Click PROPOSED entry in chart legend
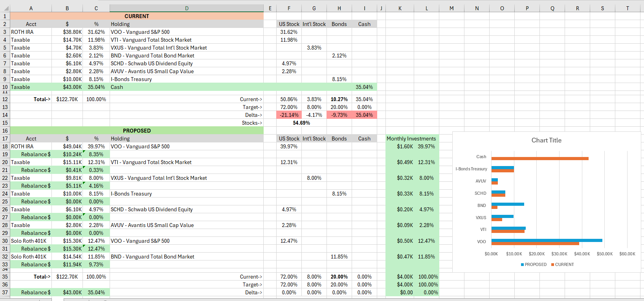This screenshot has height=301, width=644. point(534,264)
